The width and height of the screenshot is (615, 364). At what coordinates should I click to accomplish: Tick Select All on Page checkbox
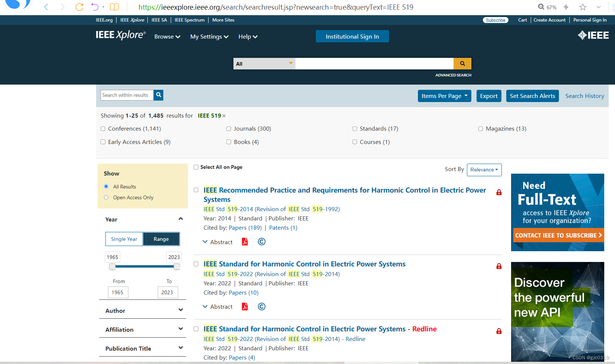point(196,167)
